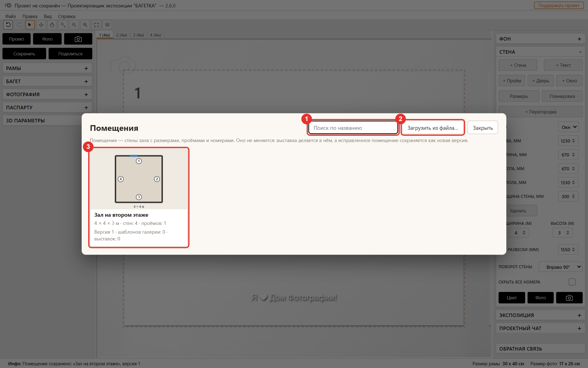Click the Поддержать проект button
Screen dimensions: 588x368
tap(559, 5)
